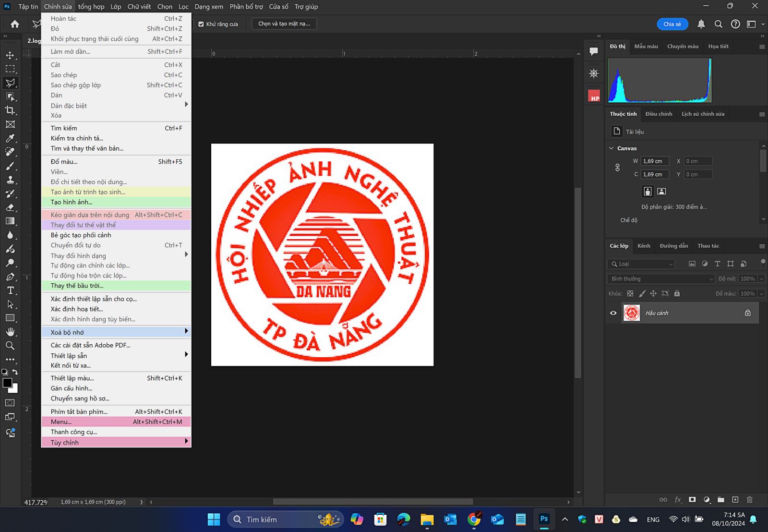Select the Rectangular Marquee tool
Image resolution: width=768 pixels, height=532 pixels.
(x=10, y=69)
